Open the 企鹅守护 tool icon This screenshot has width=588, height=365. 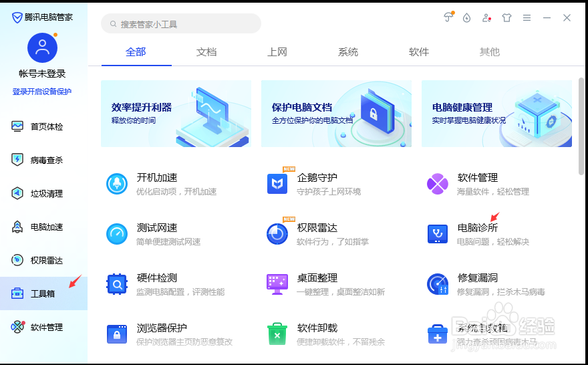[277, 184]
